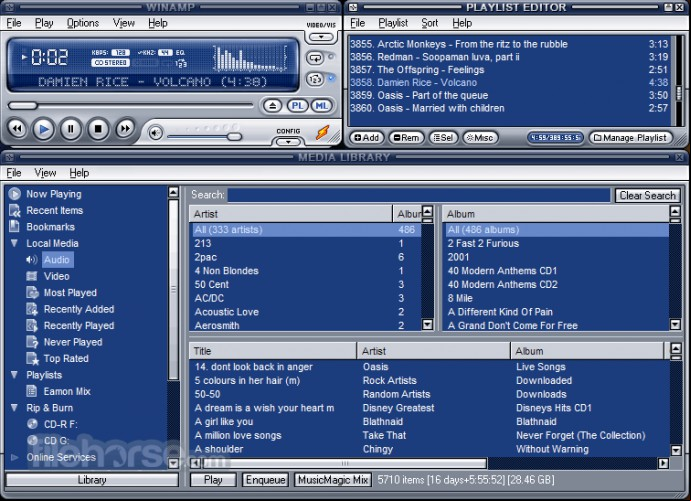Select the track A girl like you

pos(224,422)
